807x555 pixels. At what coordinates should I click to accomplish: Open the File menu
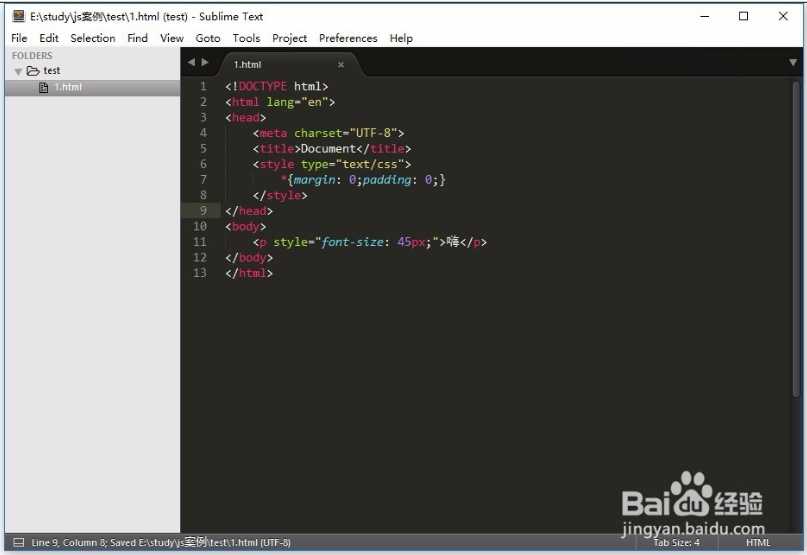point(19,38)
